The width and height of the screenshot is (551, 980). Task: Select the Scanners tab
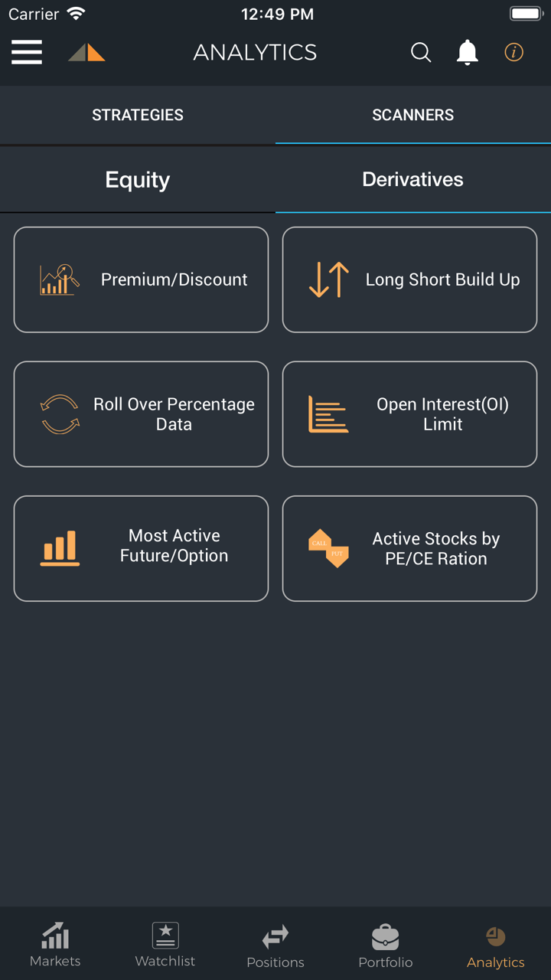[413, 115]
